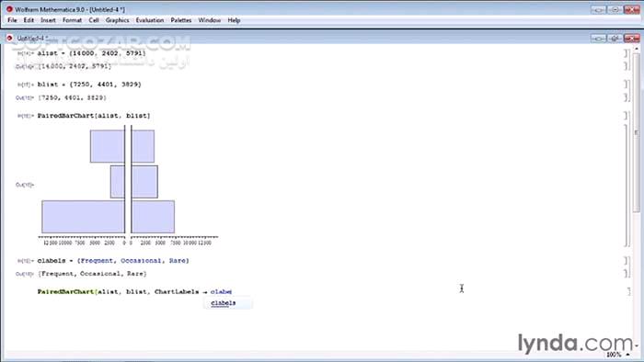
Task: Select the cell bracket of clabels input
Action: 626,261
